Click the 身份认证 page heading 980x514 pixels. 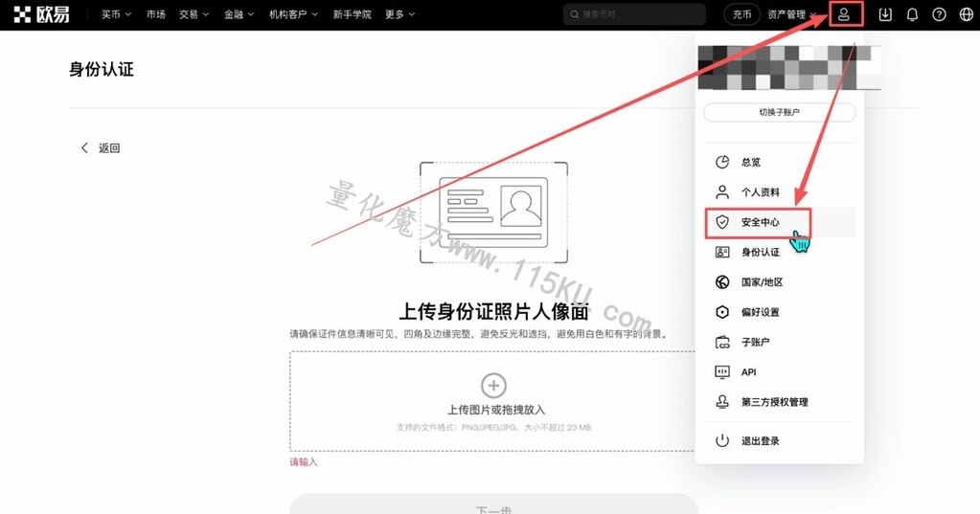pos(102,69)
